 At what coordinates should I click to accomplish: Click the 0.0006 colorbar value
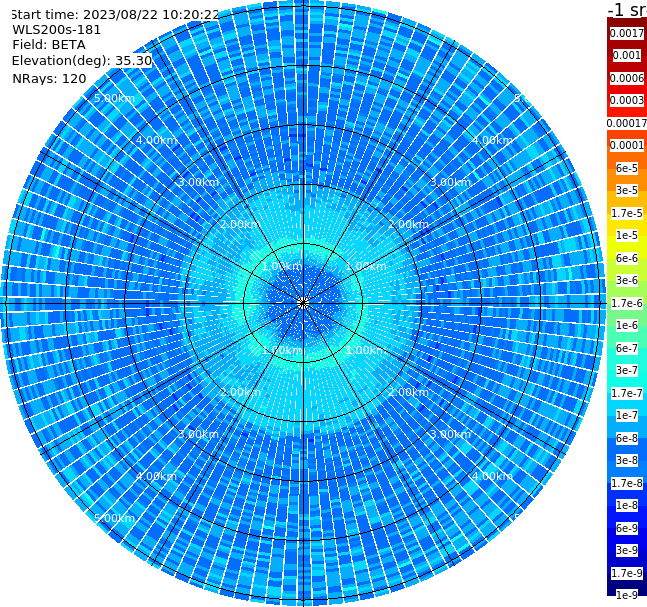point(627,78)
